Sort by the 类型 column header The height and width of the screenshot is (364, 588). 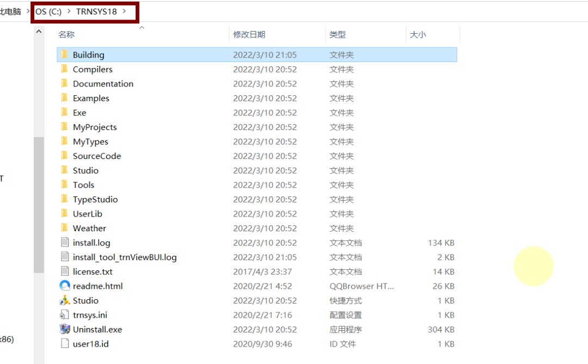(338, 34)
